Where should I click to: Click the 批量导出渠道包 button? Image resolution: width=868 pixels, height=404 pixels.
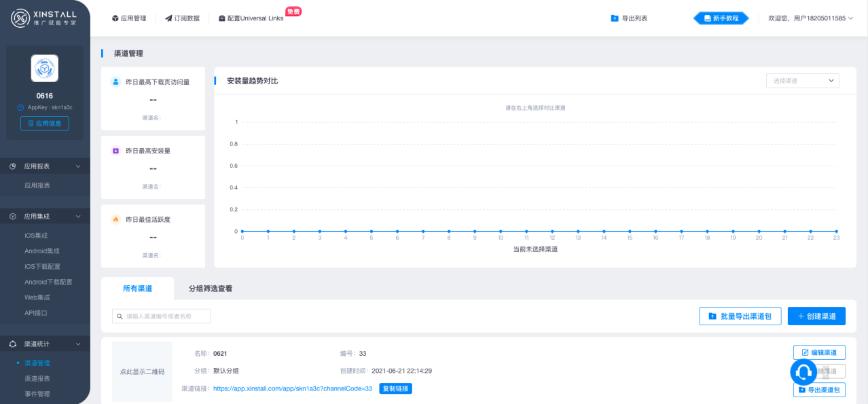740,316
